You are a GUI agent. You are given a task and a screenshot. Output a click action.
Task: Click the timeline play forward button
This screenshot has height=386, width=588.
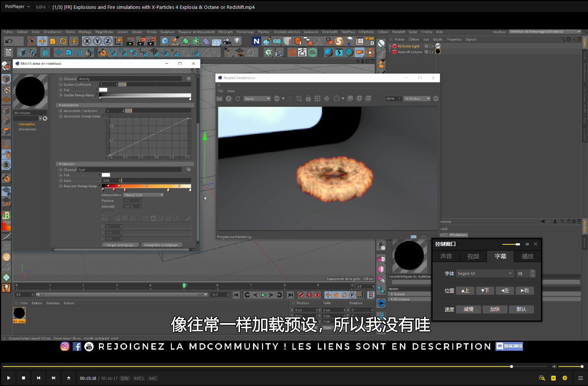pos(263,295)
